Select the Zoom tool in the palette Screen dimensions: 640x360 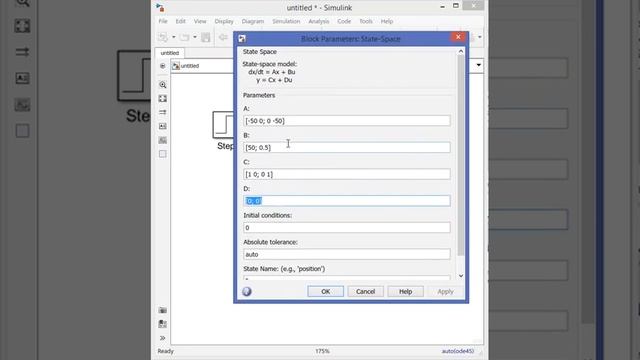pyautogui.click(x=162, y=85)
